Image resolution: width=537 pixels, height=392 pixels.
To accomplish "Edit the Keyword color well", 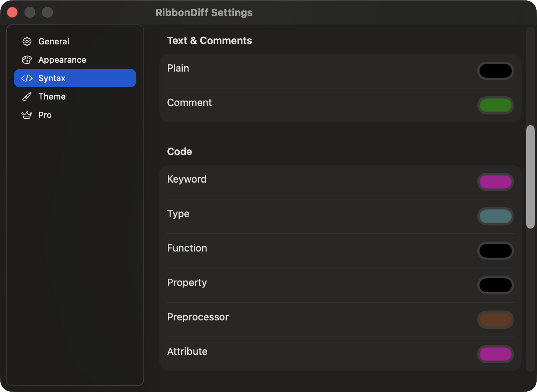I will pos(496,182).
